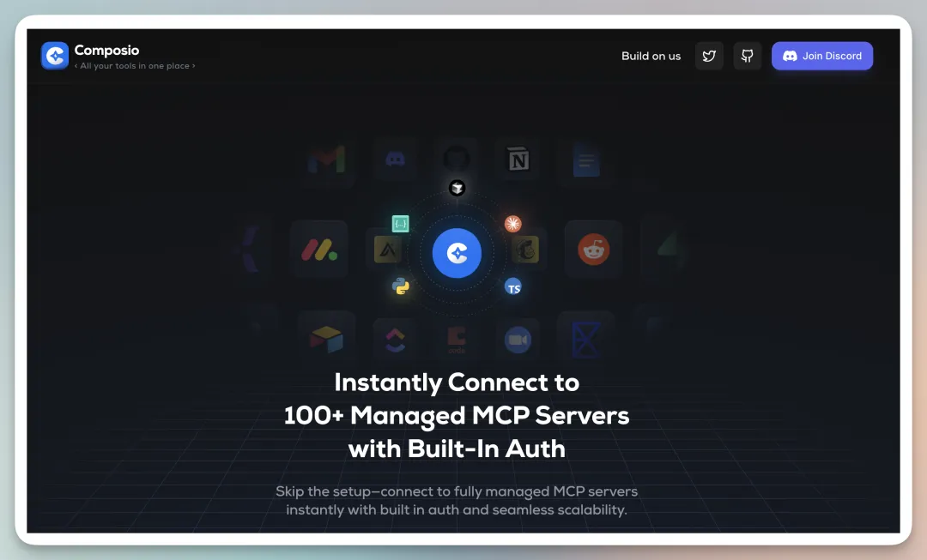Click the 'Skip the setup' subtitle line
The height and width of the screenshot is (560, 927).
point(457,491)
